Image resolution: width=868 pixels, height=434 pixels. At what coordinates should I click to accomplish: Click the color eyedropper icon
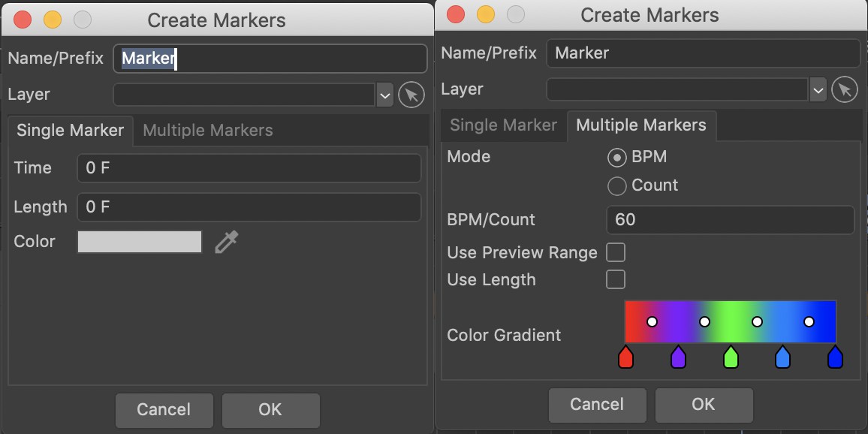click(227, 243)
